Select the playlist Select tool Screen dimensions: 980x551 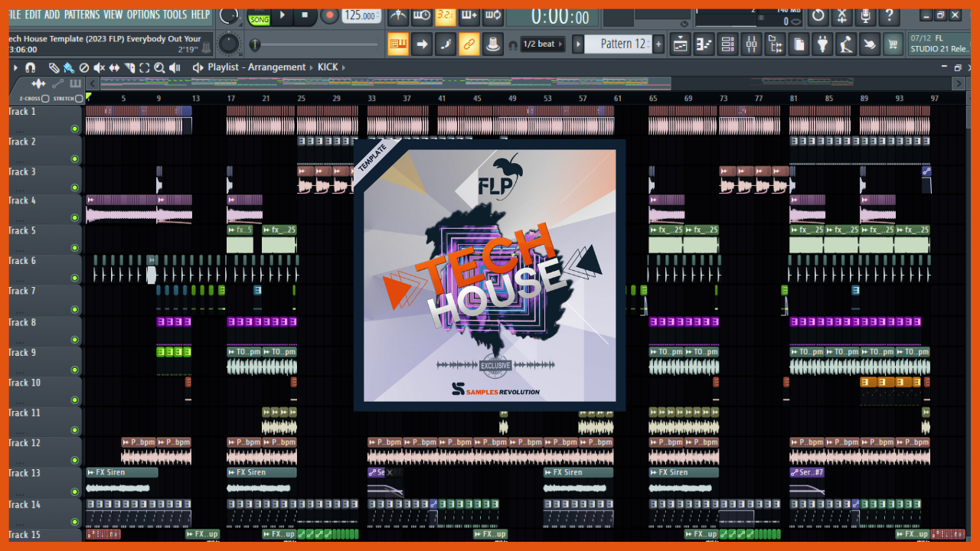145,67
